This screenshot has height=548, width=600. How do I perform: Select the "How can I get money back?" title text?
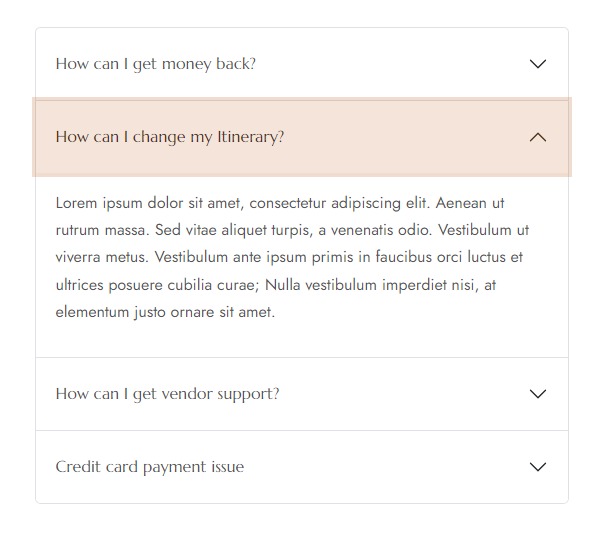(155, 64)
